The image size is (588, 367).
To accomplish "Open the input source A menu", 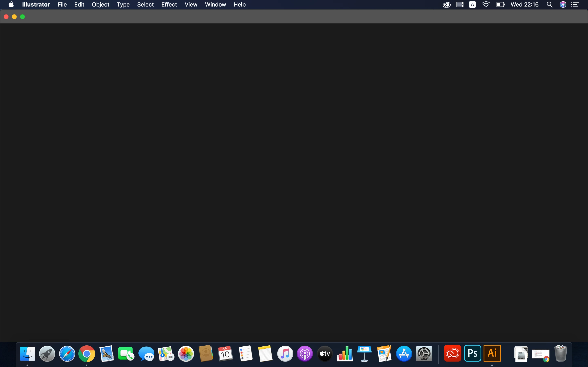I will [472, 5].
